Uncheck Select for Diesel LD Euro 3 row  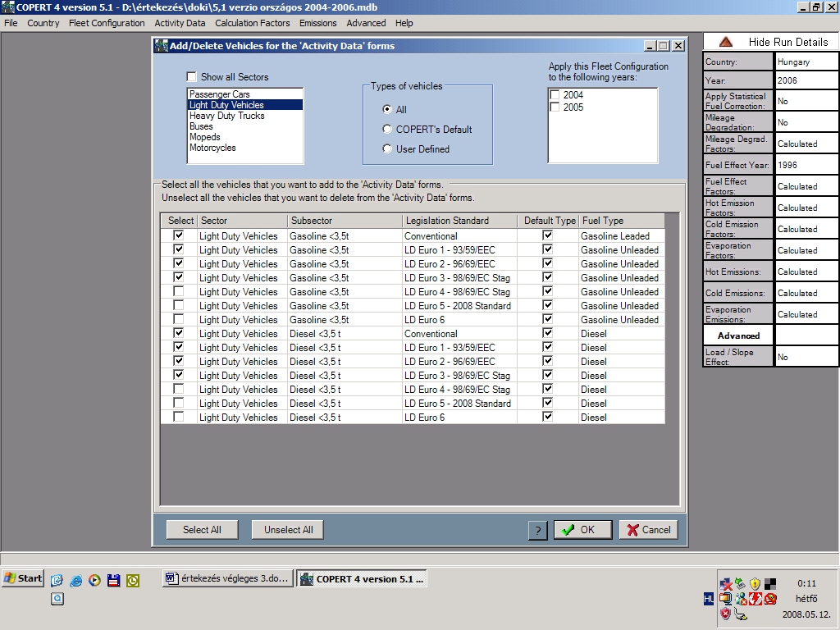pos(178,375)
